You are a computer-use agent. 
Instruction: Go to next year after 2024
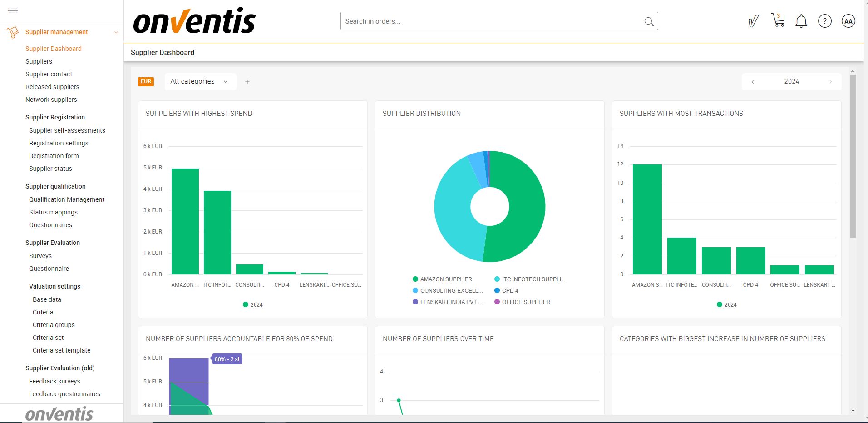(x=830, y=82)
